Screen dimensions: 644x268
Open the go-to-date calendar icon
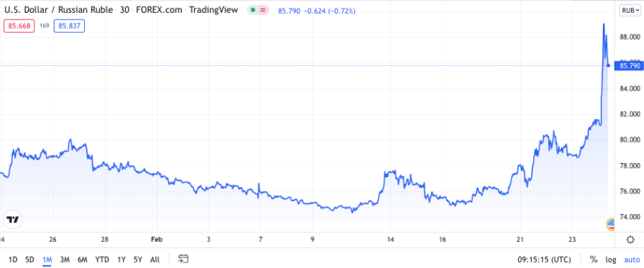183,259
